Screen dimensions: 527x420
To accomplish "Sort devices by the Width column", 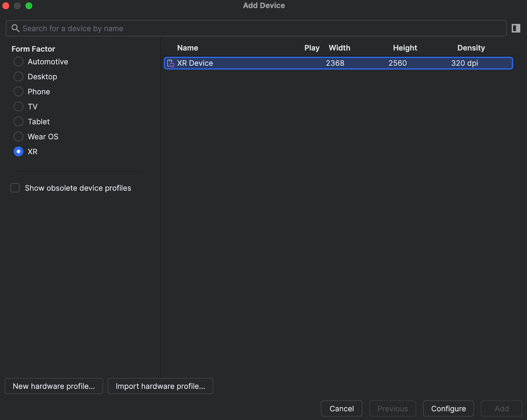I will point(339,48).
